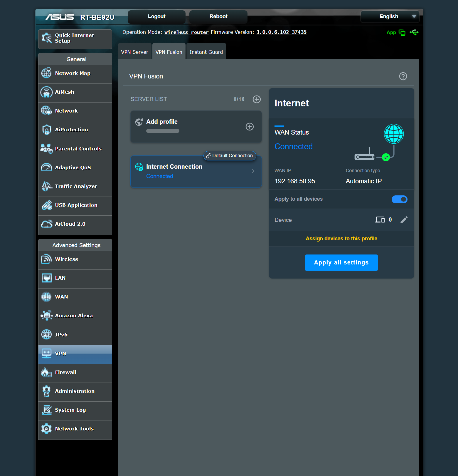Screen dimensions: 458x476
Task: Click the Internet panel heading
Action: [292, 103]
